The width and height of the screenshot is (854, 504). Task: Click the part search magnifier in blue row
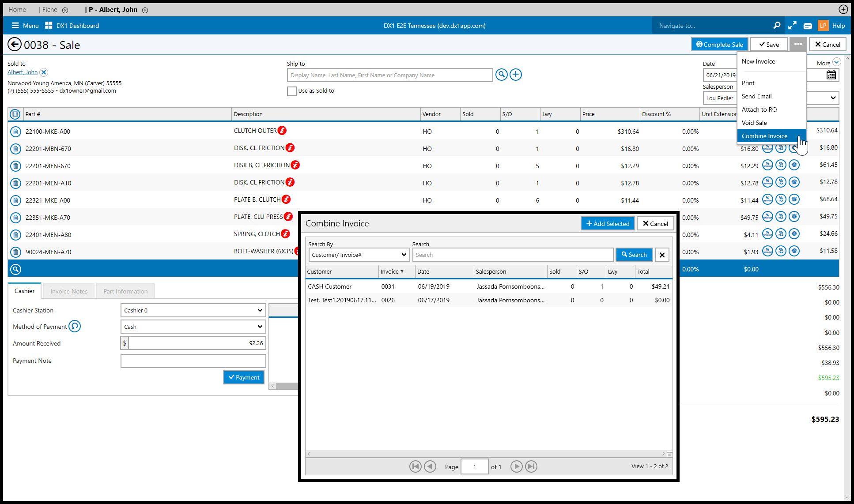[16, 269]
